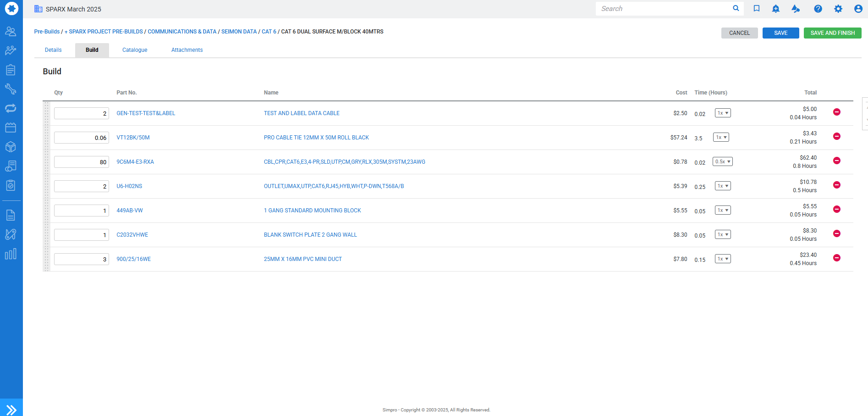Open the reports bar chart sidebar icon
Image resolution: width=868 pixels, height=416 pixels.
click(x=11, y=254)
